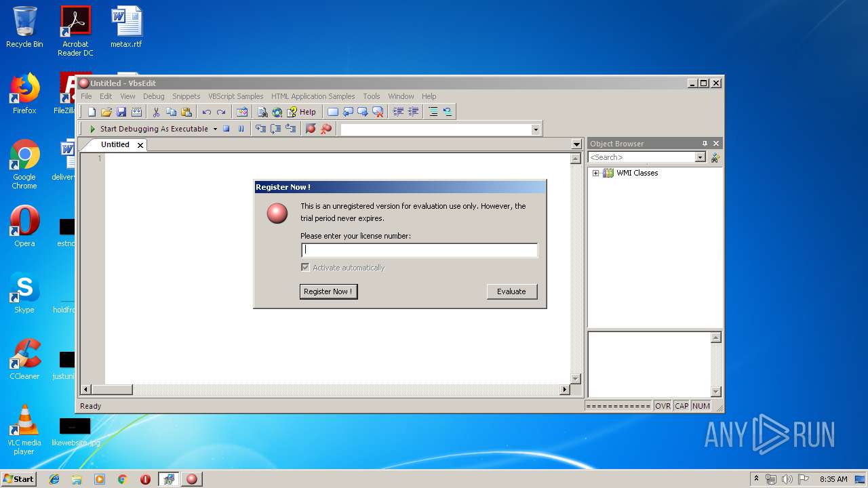The width and height of the screenshot is (868, 488).
Task: Open Internet Explorer from taskbar
Action: tap(54, 479)
